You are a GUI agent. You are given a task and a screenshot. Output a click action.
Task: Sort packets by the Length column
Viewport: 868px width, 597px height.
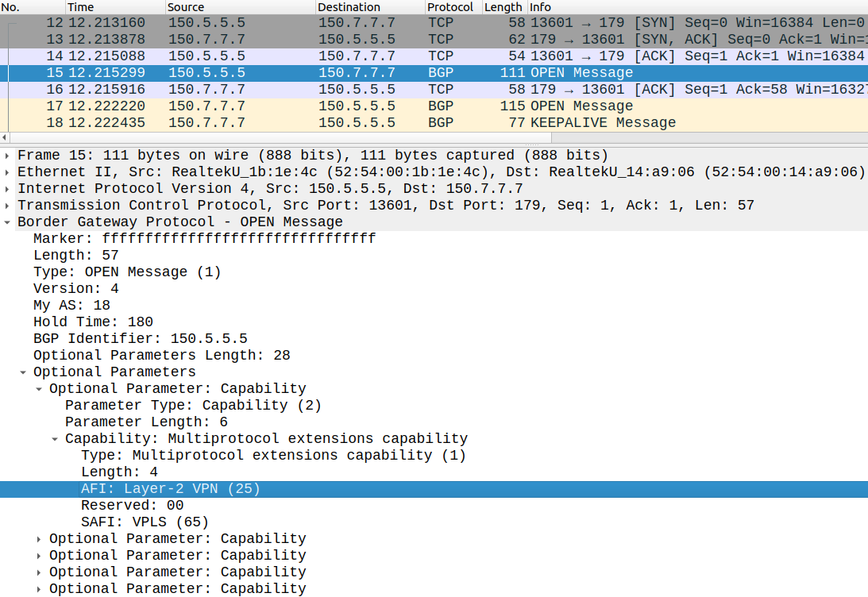504,7
